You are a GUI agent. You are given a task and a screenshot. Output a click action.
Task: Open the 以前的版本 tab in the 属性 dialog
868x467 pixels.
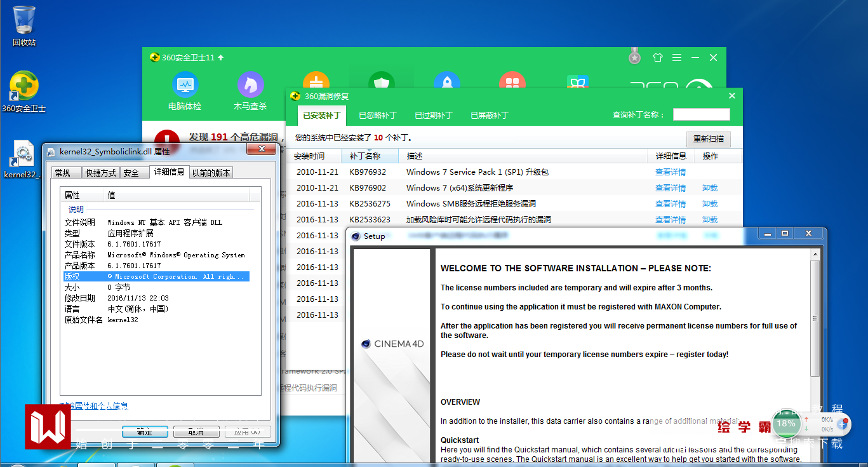(211, 173)
